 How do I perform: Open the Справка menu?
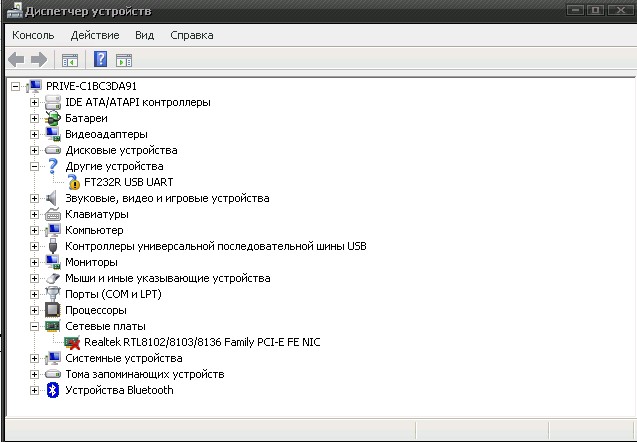point(192,35)
